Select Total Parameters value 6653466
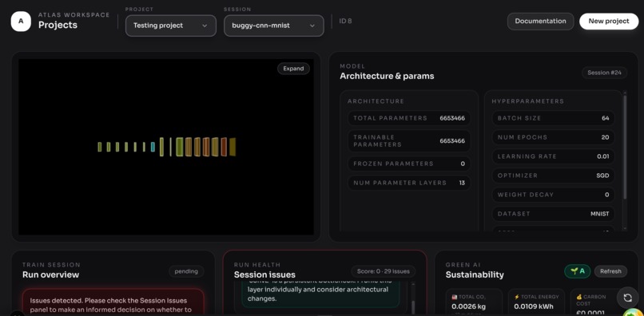The height and width of the screenshot is (316, 644). [x=452, y=118]
